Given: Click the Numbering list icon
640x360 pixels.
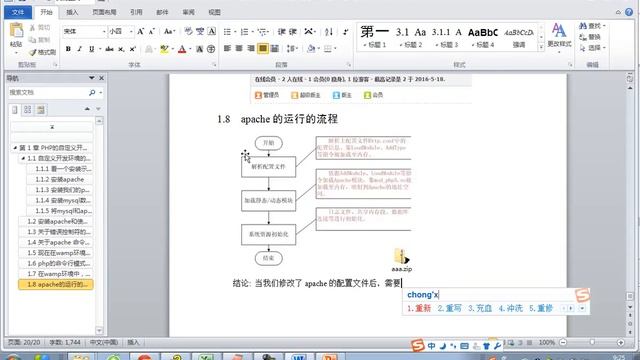Looking at the screenshot, I should (244, 31).
